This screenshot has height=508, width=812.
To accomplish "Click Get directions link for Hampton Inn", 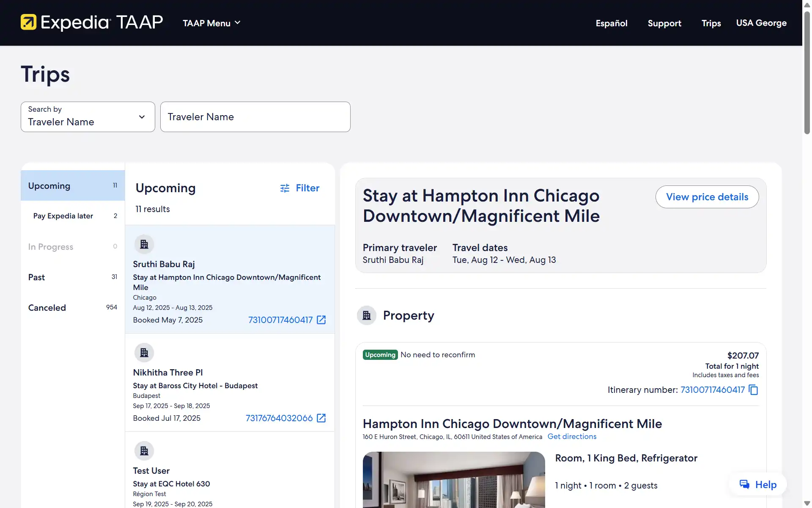I will coord(572,436).
